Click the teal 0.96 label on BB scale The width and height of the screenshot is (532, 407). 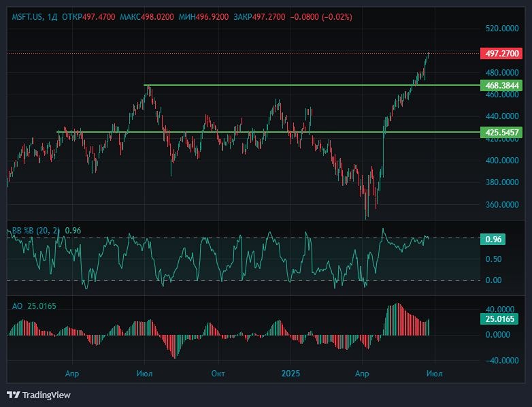[x=493, y=239]
